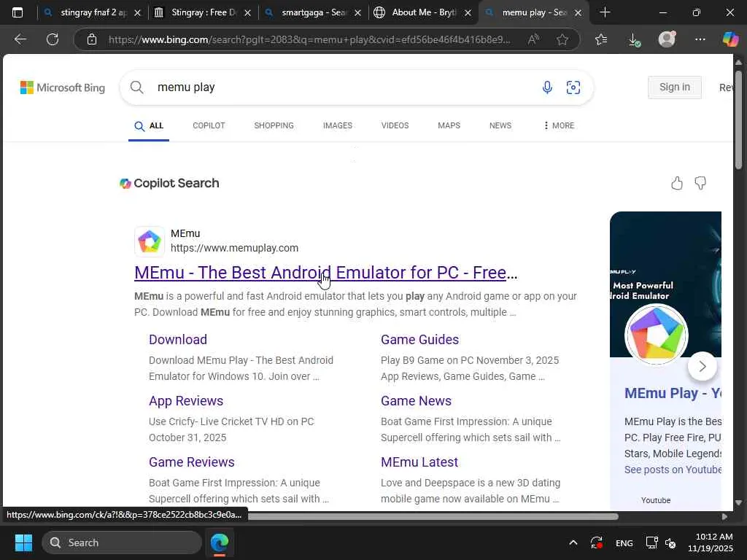747x560 pixels.
Task: Open 'See posts on Youtube' link
Action: click(x=673, y=470)
